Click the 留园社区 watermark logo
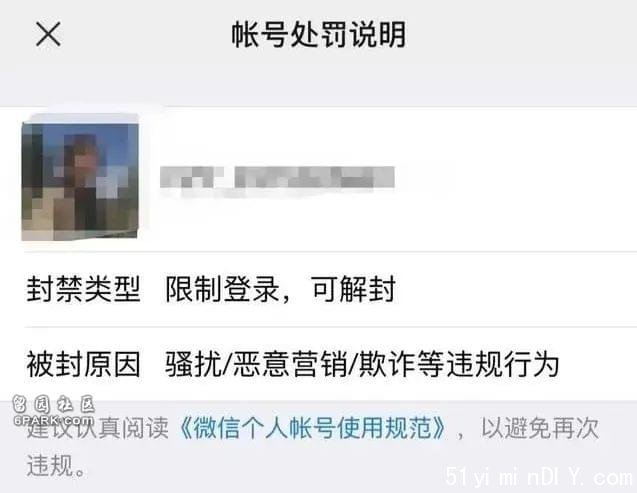 pos(53,404)
